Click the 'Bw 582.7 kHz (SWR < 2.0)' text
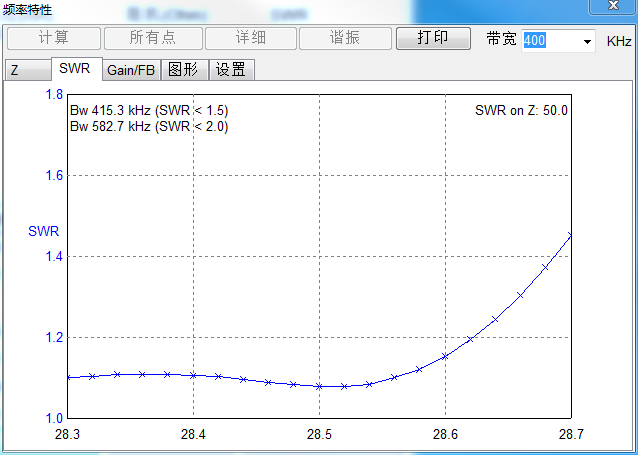This screenshot has height=455, width=638. (149, 127)
